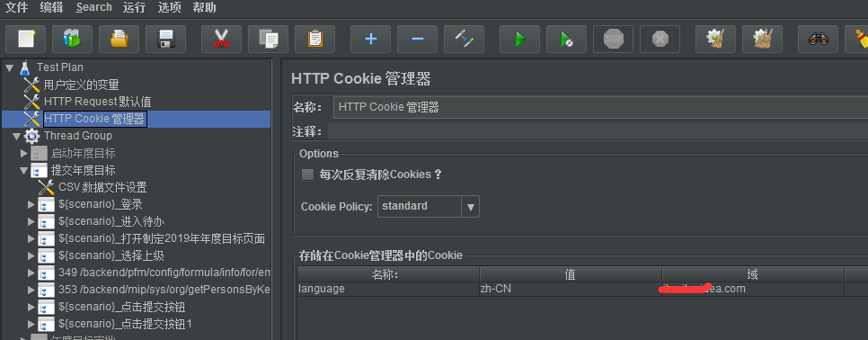Click the Clear All brooms icon
Viewport: 868px width, 340px height.
[x=762, y=40]
